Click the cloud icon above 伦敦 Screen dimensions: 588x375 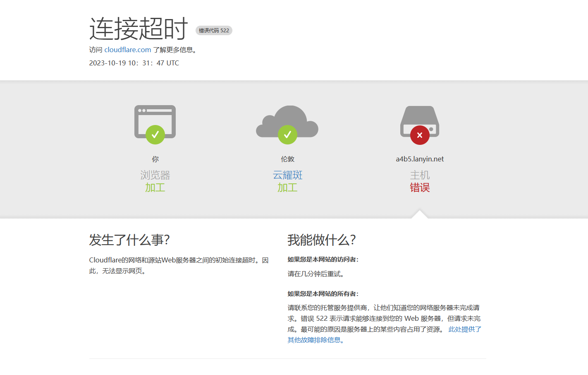tap(287, 121)
